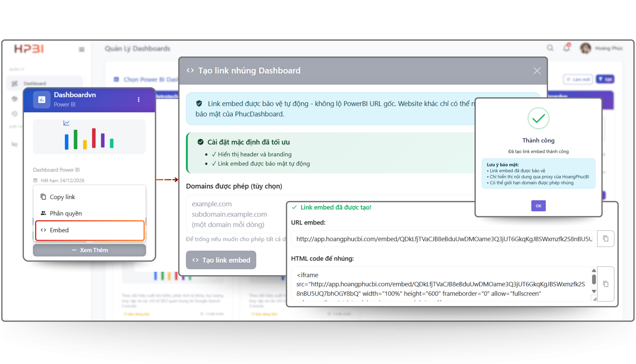This screenshot has height=364, width=636.
Task: Click the Dashboardvn bar chart thumbnail
Action: 89,137
